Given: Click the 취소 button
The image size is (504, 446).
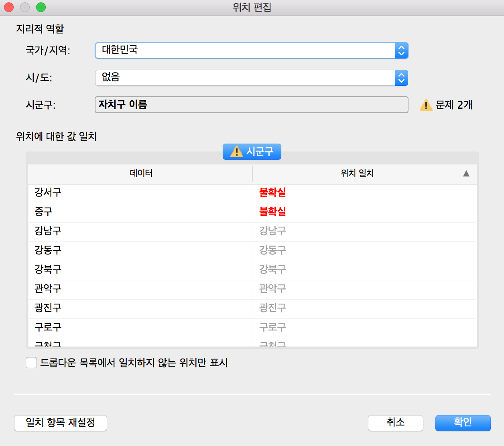Looking at the screenshot, I should pos(396,423).
